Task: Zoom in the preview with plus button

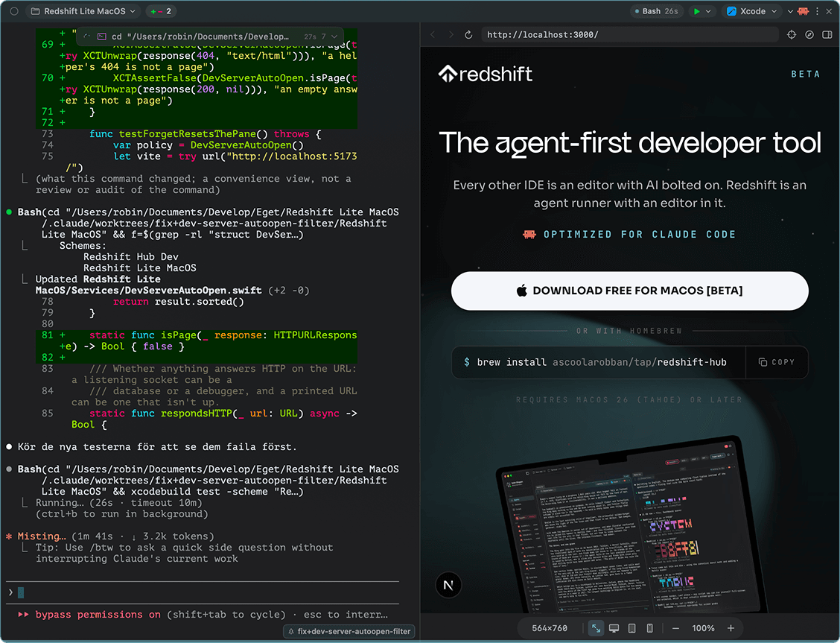Action: (731, 628)
